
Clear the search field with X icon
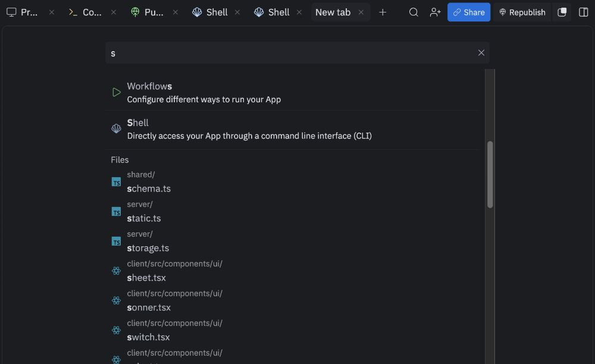[x=481, y=53]
